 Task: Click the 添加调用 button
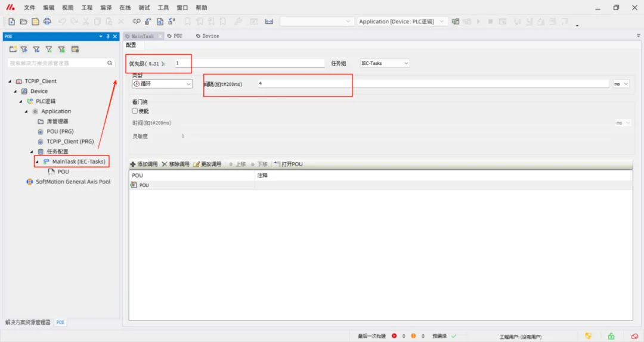click(x=144, y=164)
